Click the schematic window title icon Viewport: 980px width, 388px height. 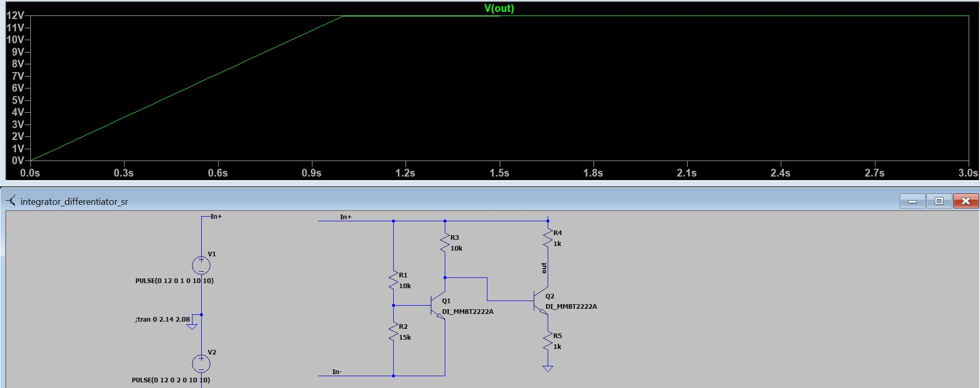(x=11, y=201)
